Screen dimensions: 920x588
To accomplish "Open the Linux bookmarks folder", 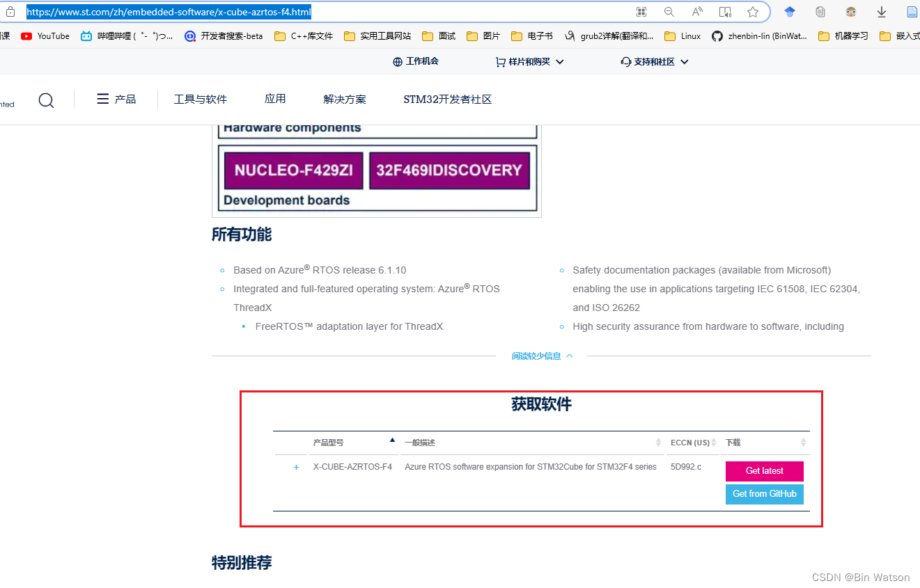I will tap(683, 36).
